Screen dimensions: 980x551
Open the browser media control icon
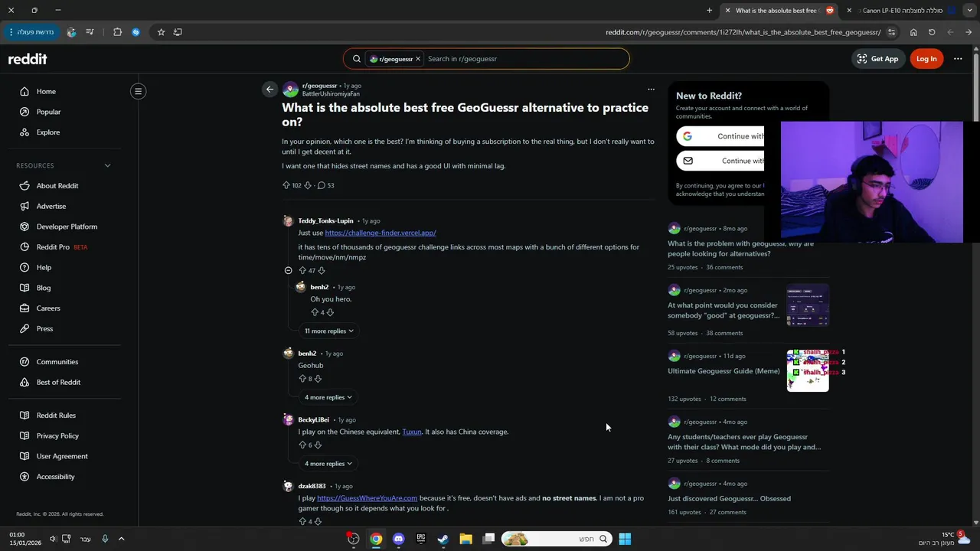click(90, 32)
